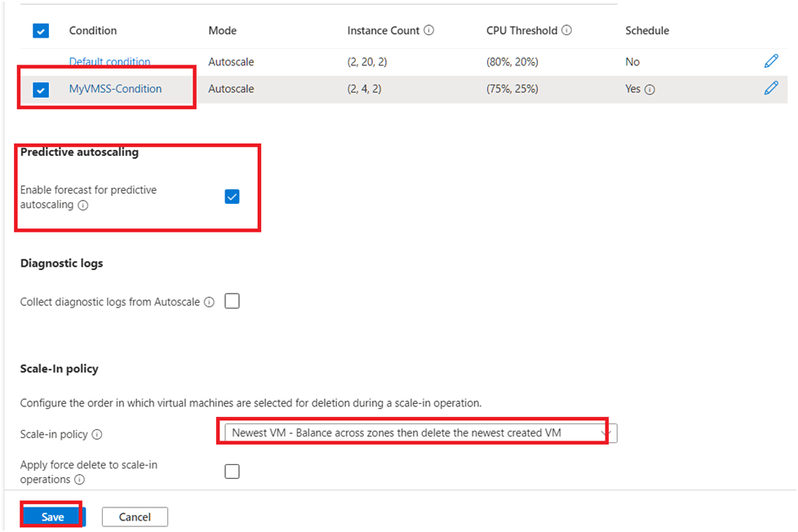Toggle the select-all conditions header checkbox
The height and width of the screenshot is (532, 798).
pyautogui.click(x=41, y=31)
